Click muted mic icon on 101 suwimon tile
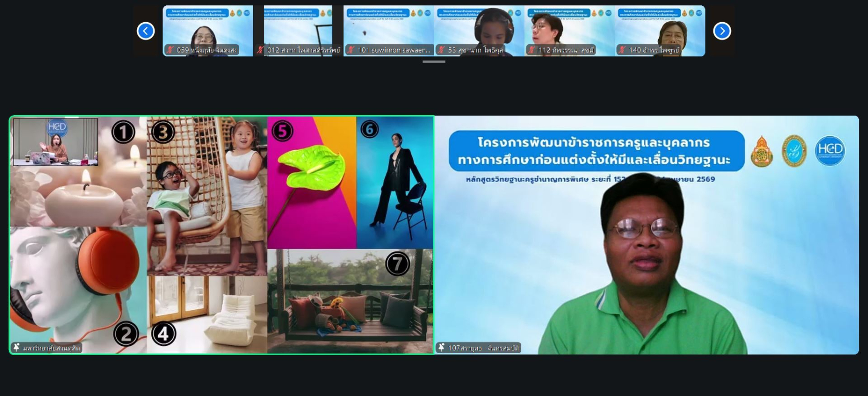The height and width of the screenshot is (396, 868). pyautogui.click(x=351, y=50)
